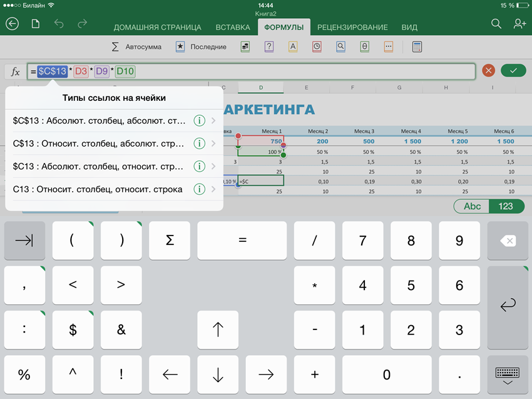Tap the backspace delete key
This screenshot has width=532, height=399.
click(x=508, y=241)
